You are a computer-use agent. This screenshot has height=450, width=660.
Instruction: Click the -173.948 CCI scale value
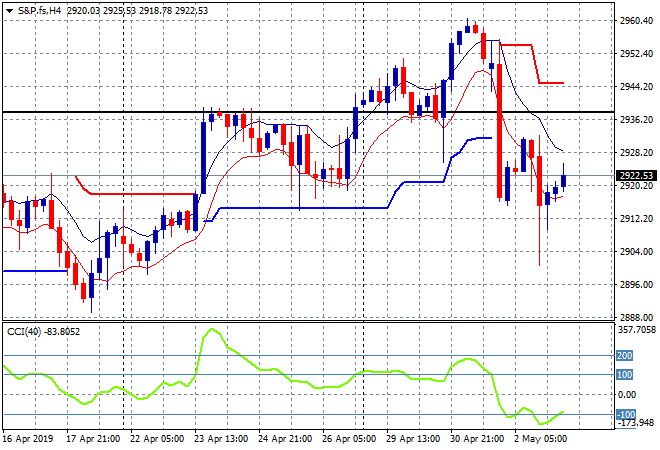(634, 422)
